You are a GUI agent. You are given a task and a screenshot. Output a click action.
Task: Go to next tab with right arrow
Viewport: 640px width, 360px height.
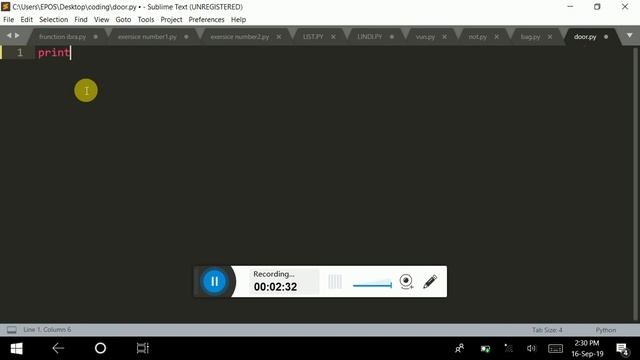pos(17,36)
